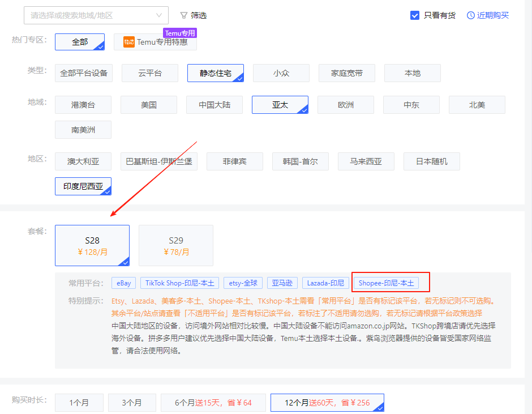Click the dropdown chevron arrow
The image size is (532, 414).
159,15
